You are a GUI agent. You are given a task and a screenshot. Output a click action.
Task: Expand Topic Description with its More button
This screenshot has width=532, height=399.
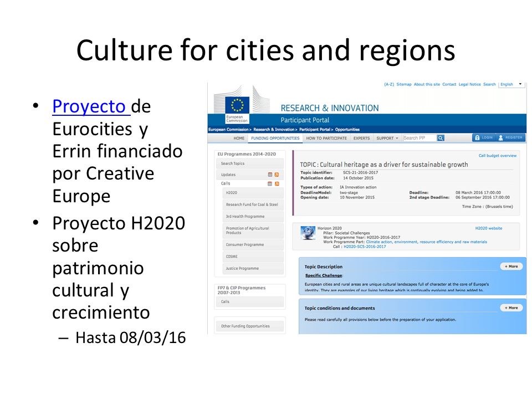point(511,267)
